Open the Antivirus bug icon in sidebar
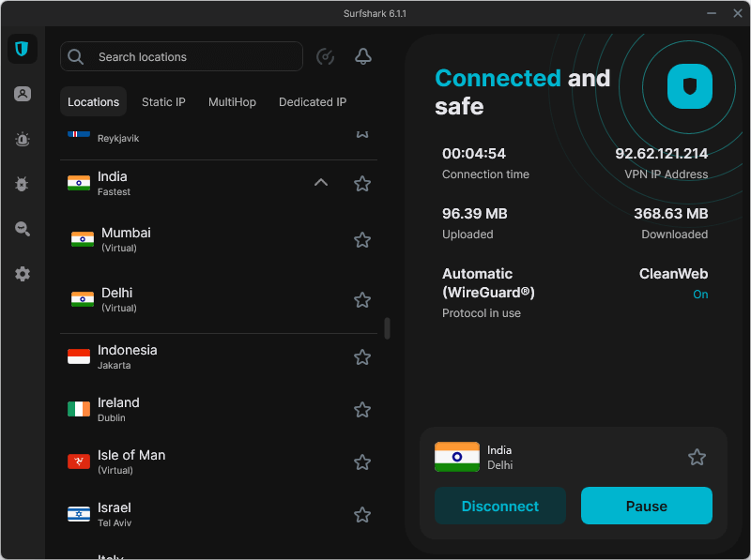The width and height of the screenshot is (751, 560). (23, 184)
